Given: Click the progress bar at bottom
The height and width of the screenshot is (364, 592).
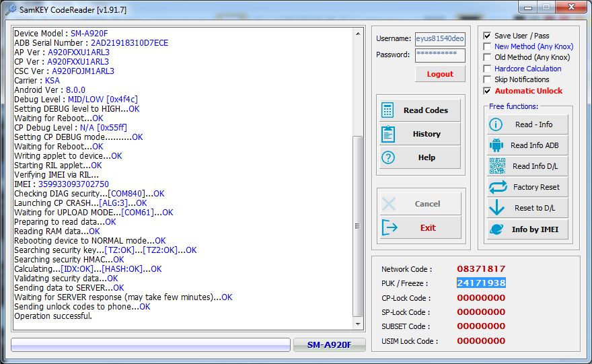Looking at the screenshot, I should 151,344.
